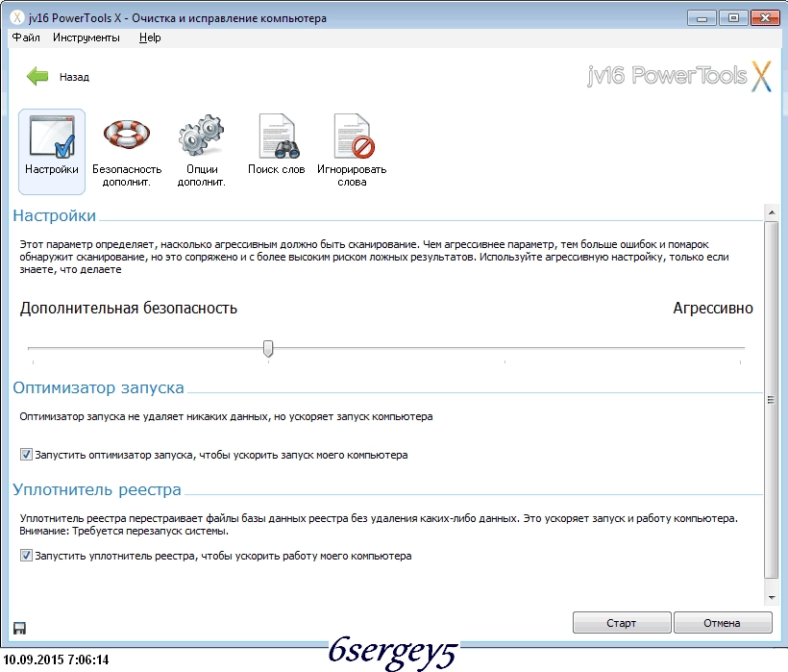Toggle the startup optimizer checkbox
This screenshot has width=788, height=672.
tap(26, 455)
